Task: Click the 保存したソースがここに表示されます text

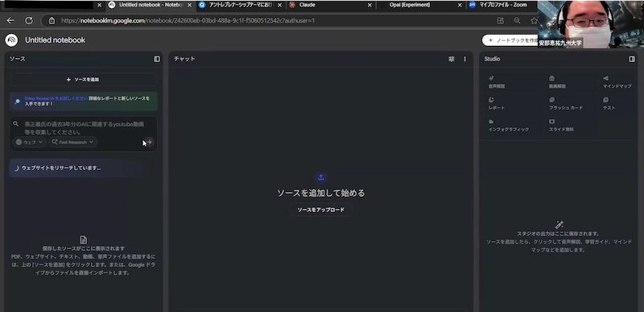Action: click(84, 248)
